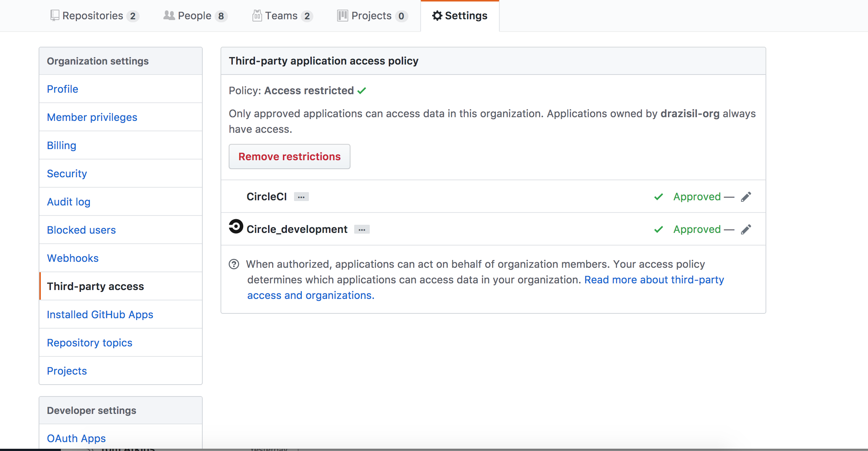Click the Projects board icon

(x=342, y=16)
